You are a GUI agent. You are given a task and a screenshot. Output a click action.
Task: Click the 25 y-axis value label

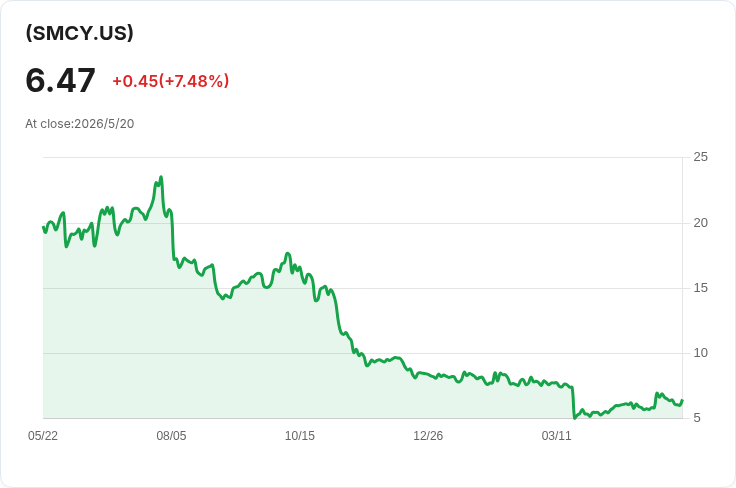[700, 157]
